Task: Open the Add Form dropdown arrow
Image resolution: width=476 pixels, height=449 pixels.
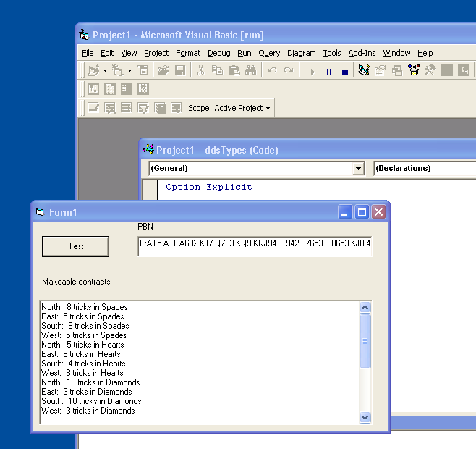Action: [129, 70]
